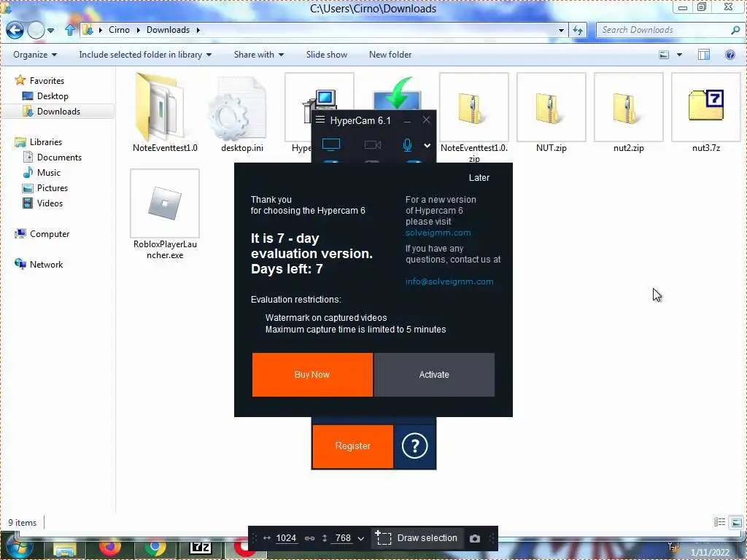
Task: Open the solveigmm.com link
Action: tap(438, 233)
